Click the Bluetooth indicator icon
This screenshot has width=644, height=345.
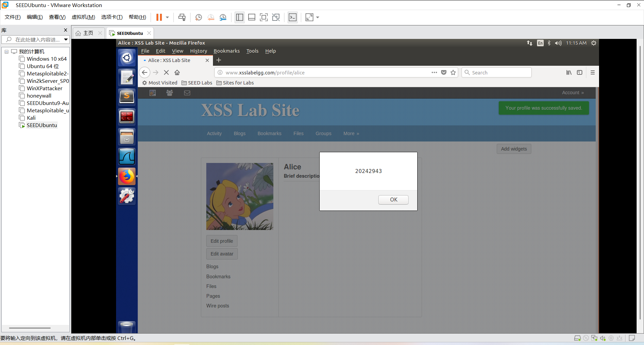[x=549, y=43]
